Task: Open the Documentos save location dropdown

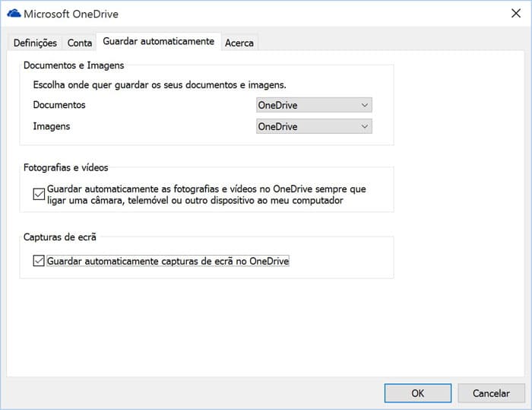Action: pyautogui.click(x=314, y=105)
